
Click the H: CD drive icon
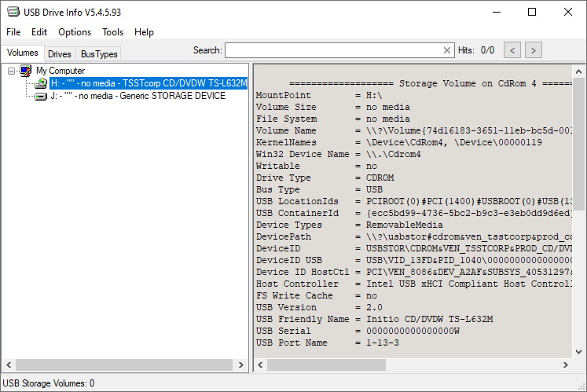41,83
